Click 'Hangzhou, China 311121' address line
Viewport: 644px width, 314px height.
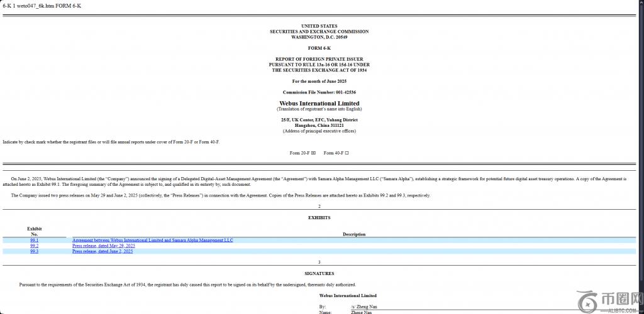(319, 126)
